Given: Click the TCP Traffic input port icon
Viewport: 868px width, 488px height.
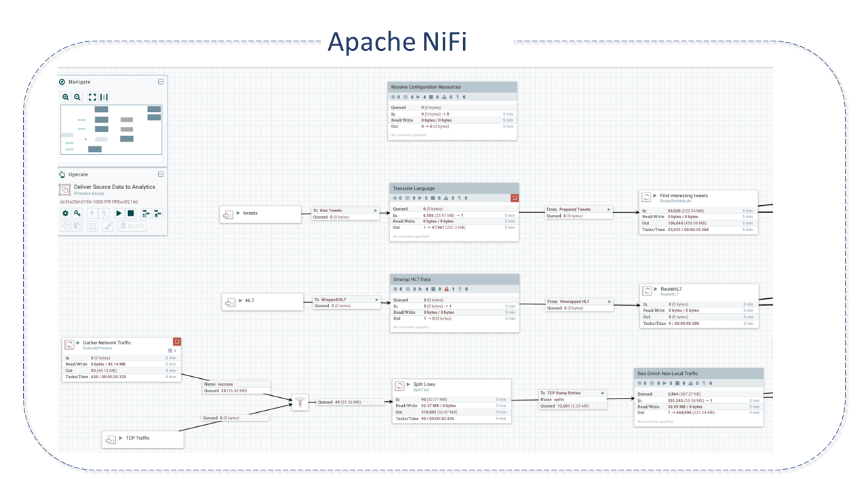Looking at the screenshot, I should [x=111, y=439].
